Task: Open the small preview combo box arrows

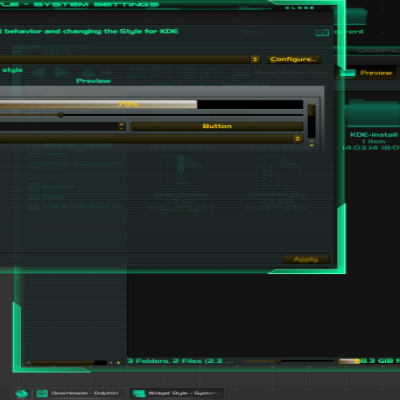Action: 121,126
